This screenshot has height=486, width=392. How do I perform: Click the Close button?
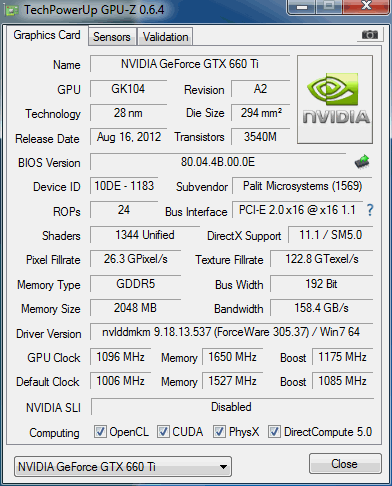[345, 464]
